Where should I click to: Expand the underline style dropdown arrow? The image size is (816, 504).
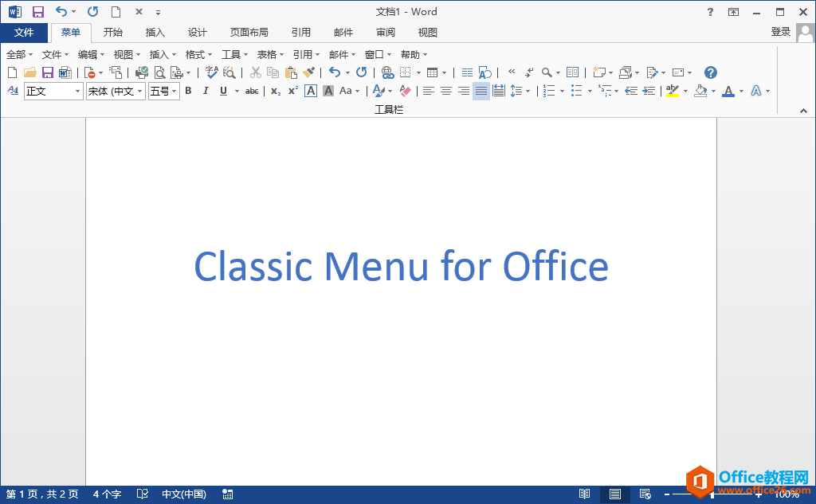click(x=237, y=91)
